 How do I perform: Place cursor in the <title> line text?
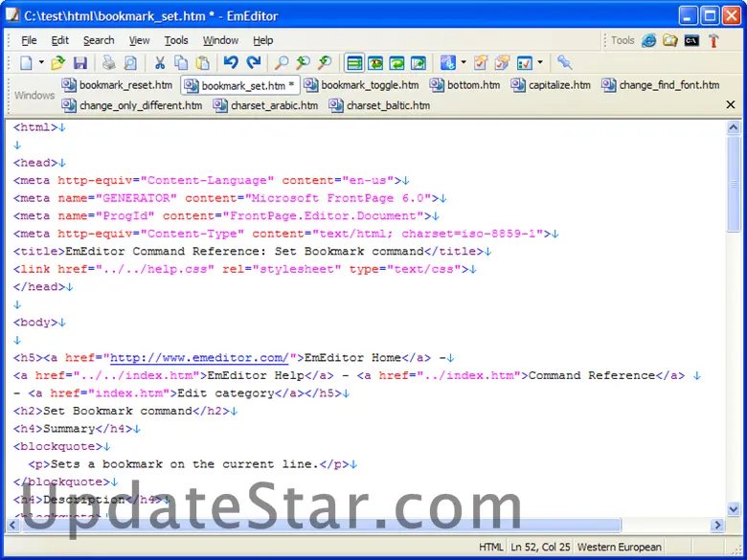(x=244, y=252)
